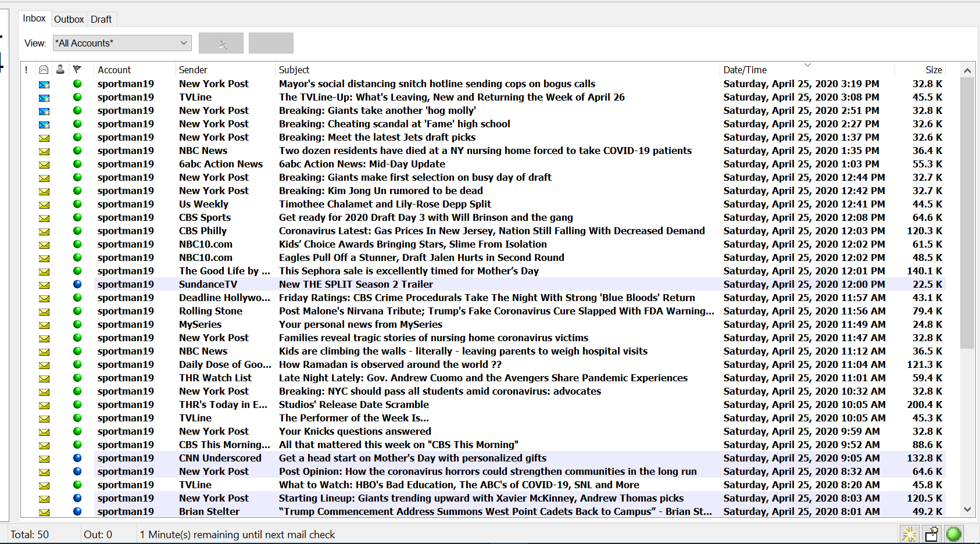The width and height of the screenshot is (980, 544).
Task: Sort by the read-status envelope column header
Action: (x=44, y=70)
